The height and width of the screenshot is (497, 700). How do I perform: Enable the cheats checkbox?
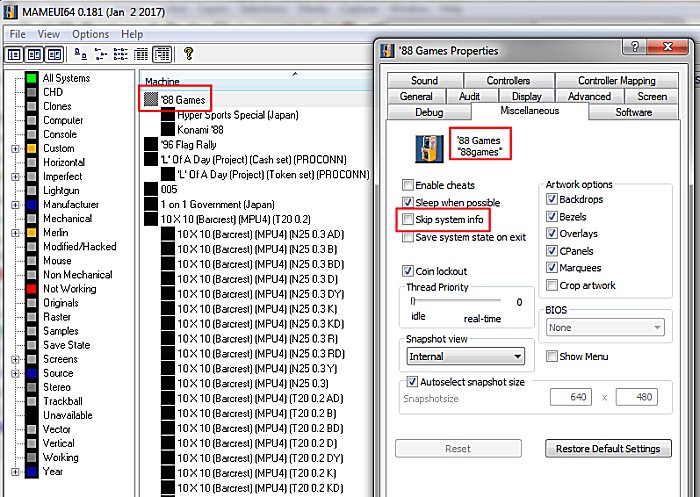click(x=408, y=185)
